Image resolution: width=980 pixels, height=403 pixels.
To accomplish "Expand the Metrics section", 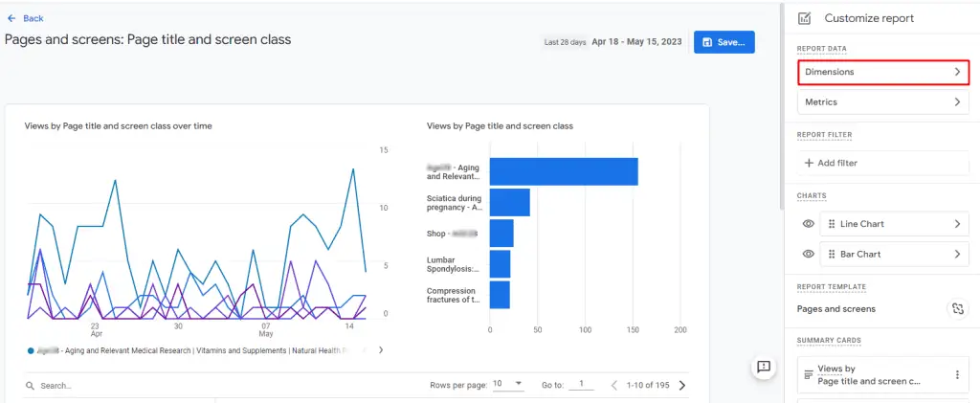I will tap(882, 101).
